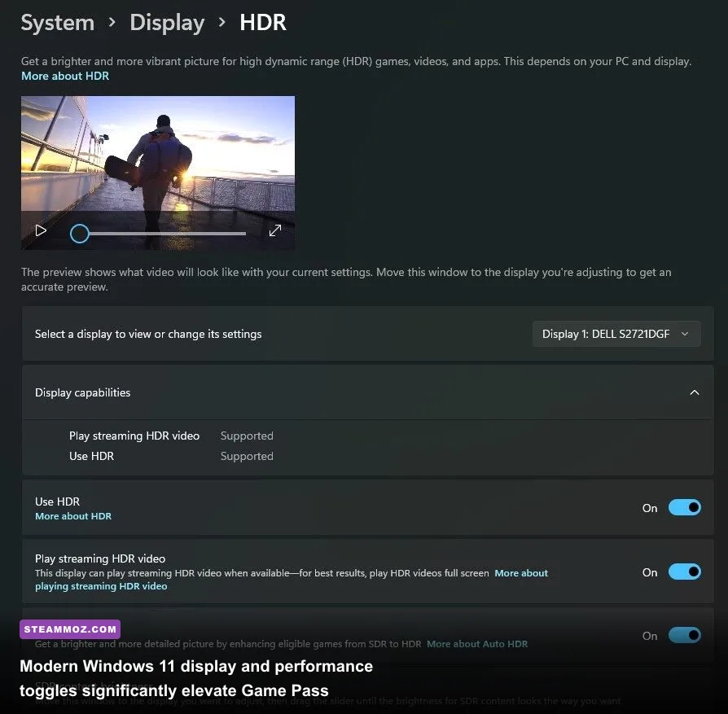Select the 'Supported' value beside Play streaming HDR video
This screenshot has width=728, height=714.
247,436
